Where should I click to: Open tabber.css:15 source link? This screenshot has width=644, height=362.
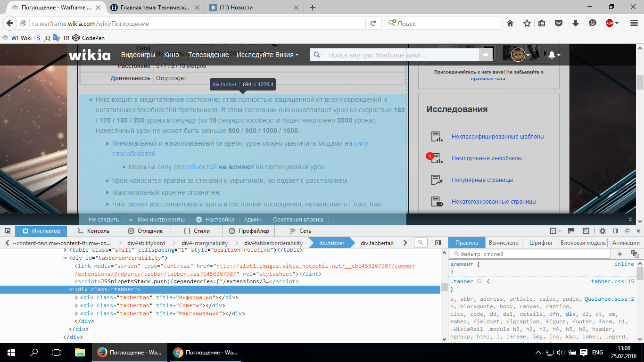coord(612,281)
